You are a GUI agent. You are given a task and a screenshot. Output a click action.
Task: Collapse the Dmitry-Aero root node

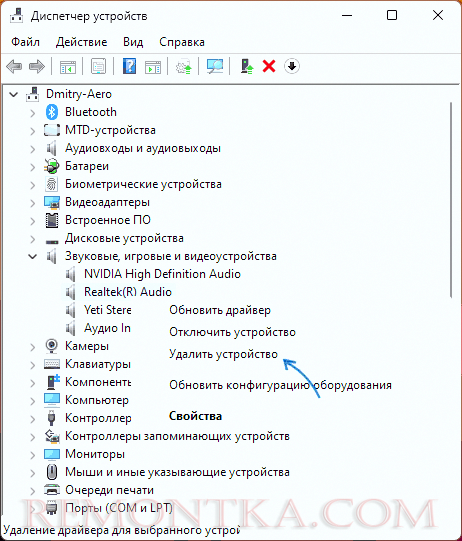(13, 94)
